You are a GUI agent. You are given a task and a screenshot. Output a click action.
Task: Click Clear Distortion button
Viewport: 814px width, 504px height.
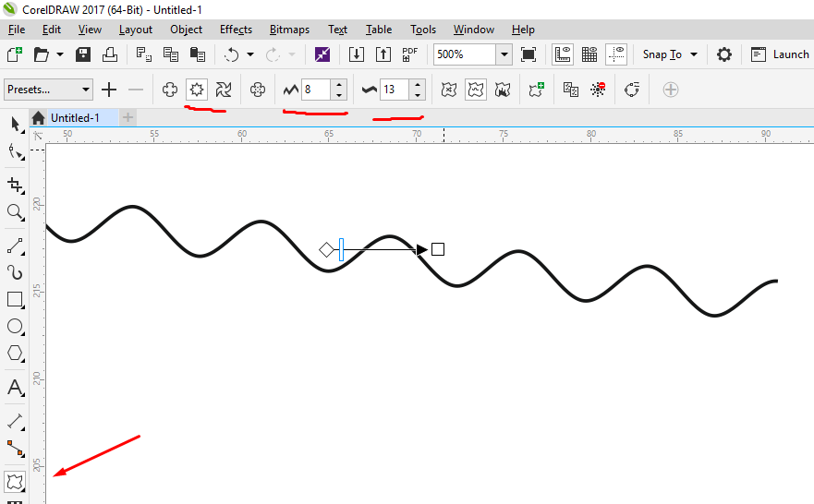pos(598,90)
